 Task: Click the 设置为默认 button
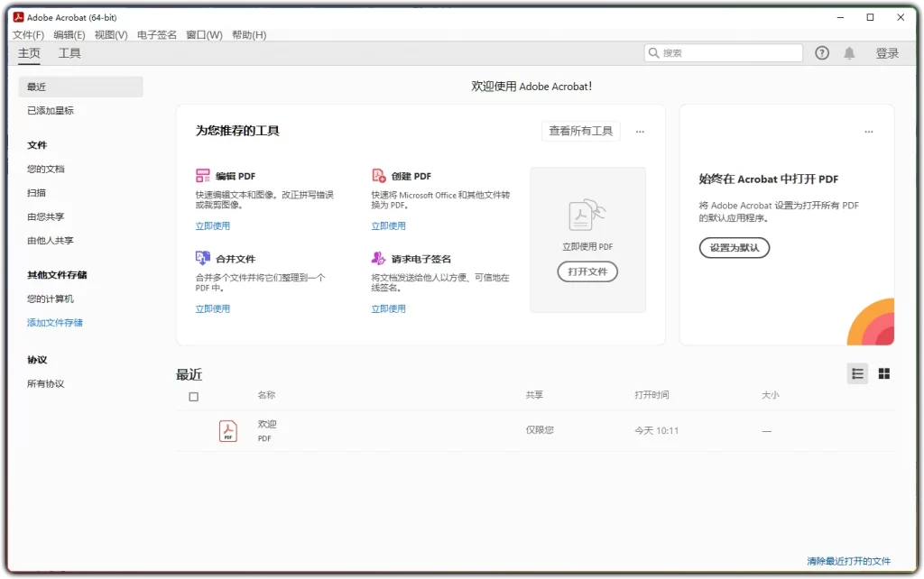click(735, 247)
